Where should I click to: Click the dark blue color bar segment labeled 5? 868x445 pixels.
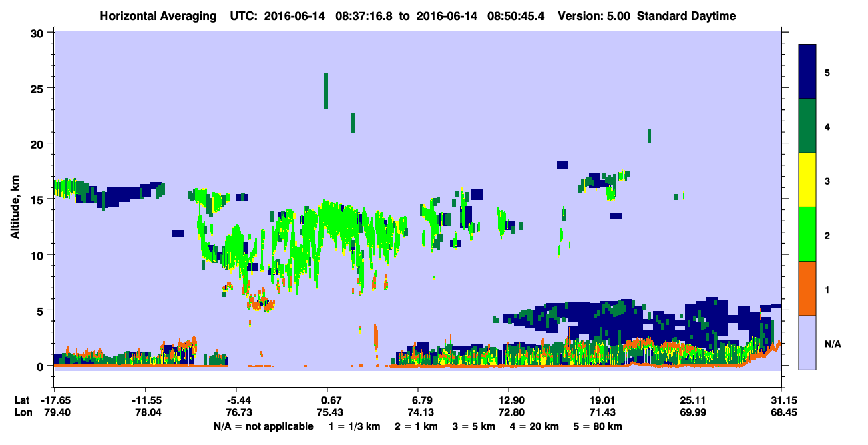pyautogui.click(x=808, y=71)
